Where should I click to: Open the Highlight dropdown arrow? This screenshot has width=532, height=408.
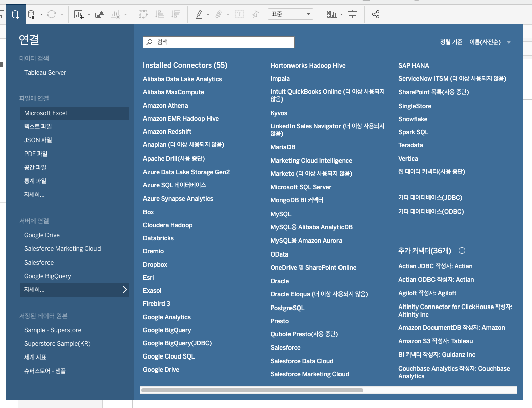(208, 14)
